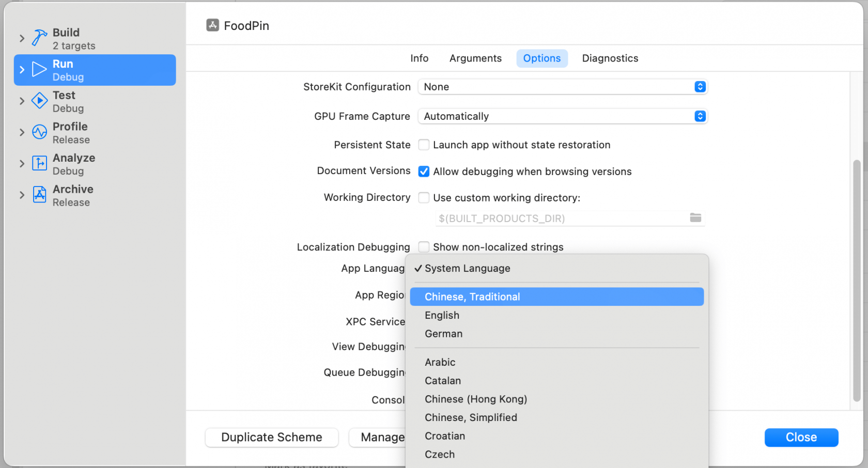Click the Close button
This screenshot has width=868, height=468.
click(801, 438)
